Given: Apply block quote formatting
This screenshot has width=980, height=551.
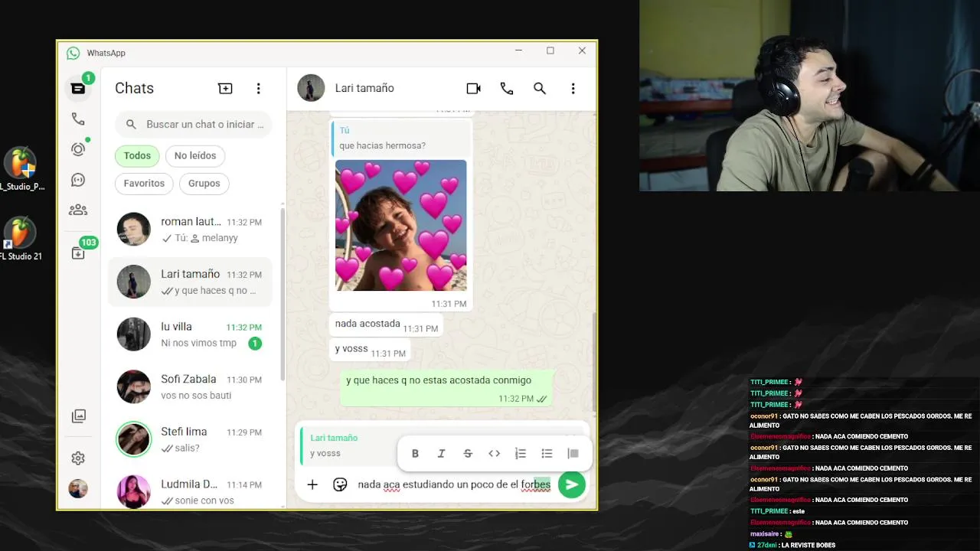Looking at the screenshot, I should point(573,454).
